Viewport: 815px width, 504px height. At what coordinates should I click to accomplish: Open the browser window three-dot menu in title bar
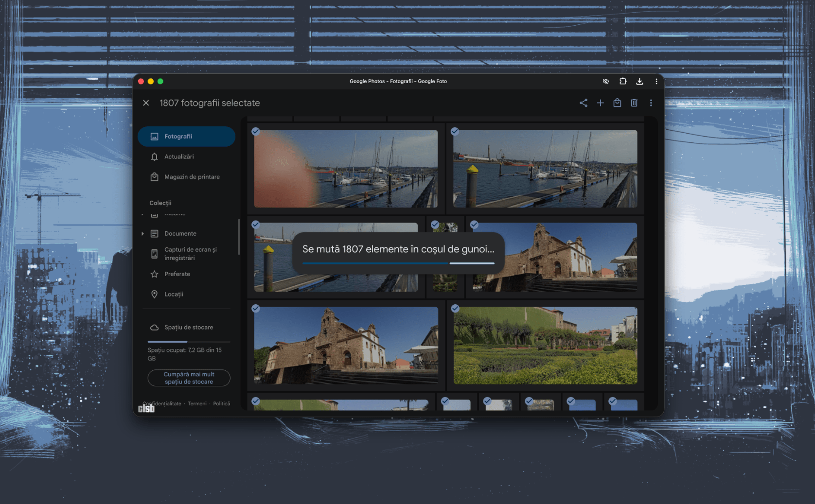coord(656,82)
